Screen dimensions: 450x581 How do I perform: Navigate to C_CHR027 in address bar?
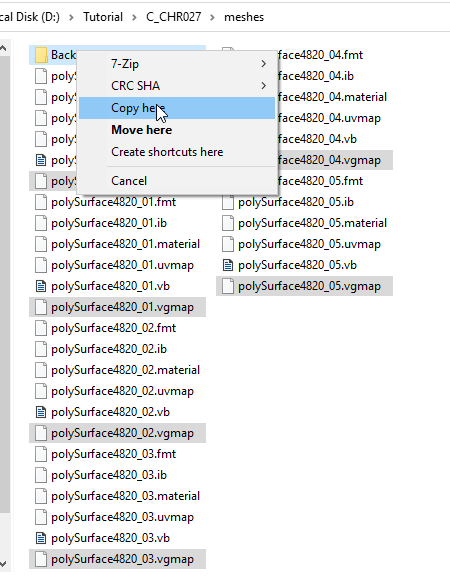click(173, 17)
